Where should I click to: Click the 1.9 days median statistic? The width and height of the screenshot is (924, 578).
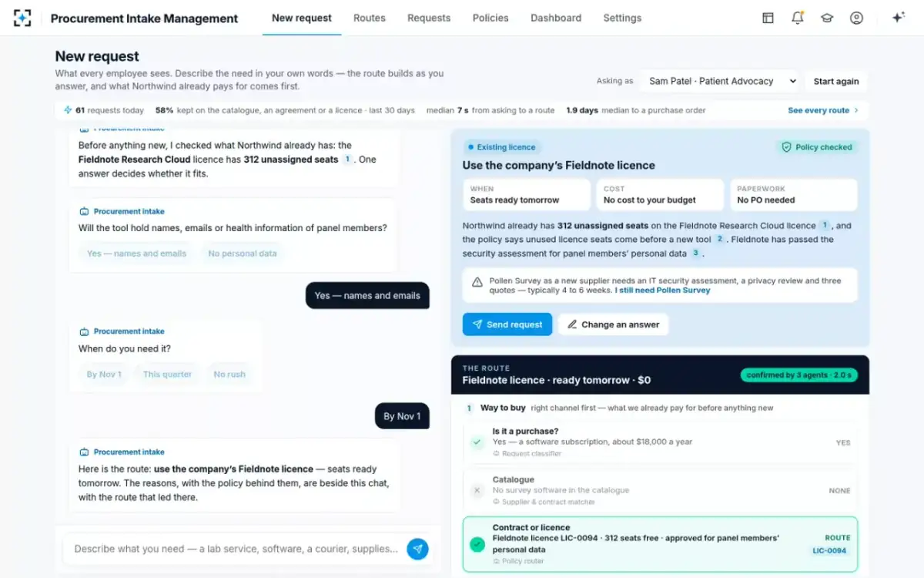pos(636,110)
